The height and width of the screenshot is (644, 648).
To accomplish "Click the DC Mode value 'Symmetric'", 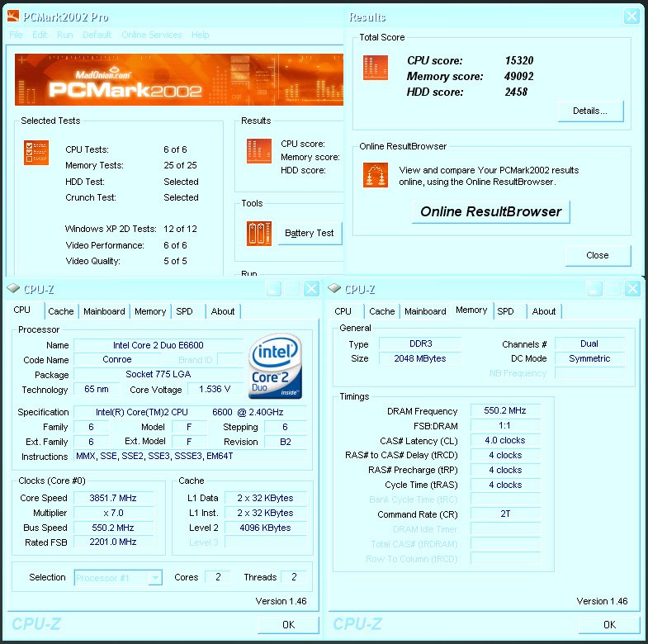I will 589,359.
